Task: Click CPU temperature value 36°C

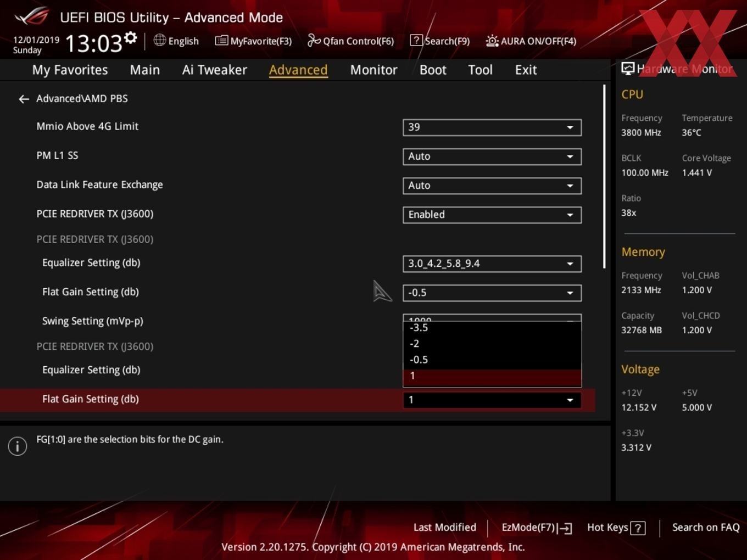Action: [692, 133]
